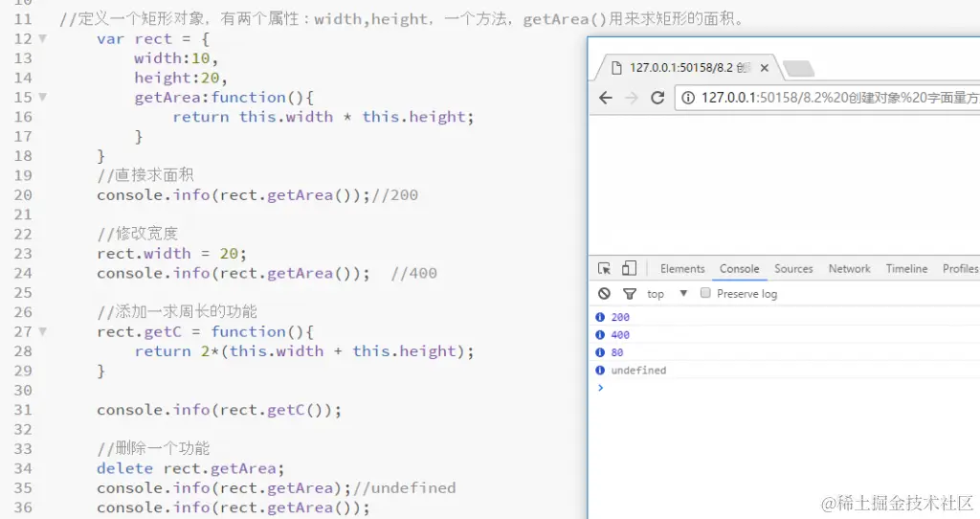Click line number 34 in the editor gutter
980x519 pixels.
23,468
